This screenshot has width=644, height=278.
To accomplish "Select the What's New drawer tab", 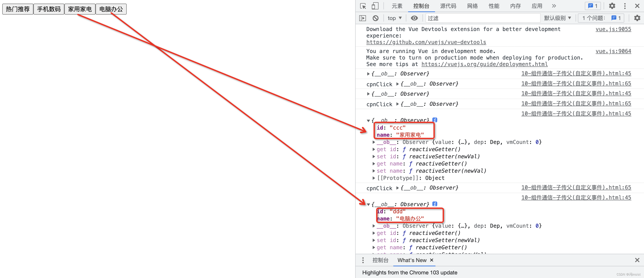I will tap(412, 260).
